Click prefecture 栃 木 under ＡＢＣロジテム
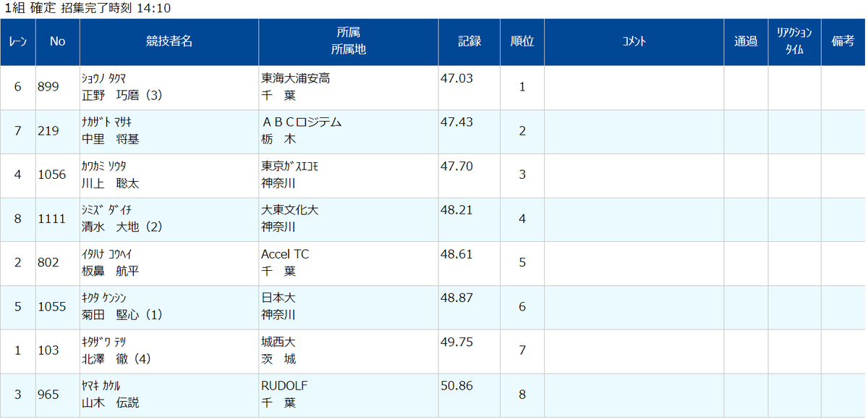 [x=278, y=140]
